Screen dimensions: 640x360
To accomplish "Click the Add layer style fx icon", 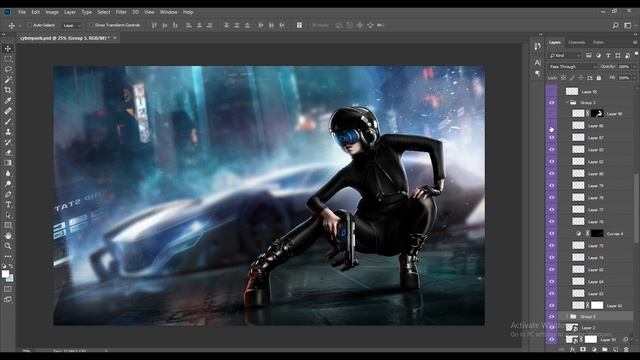I will point(572,349).
